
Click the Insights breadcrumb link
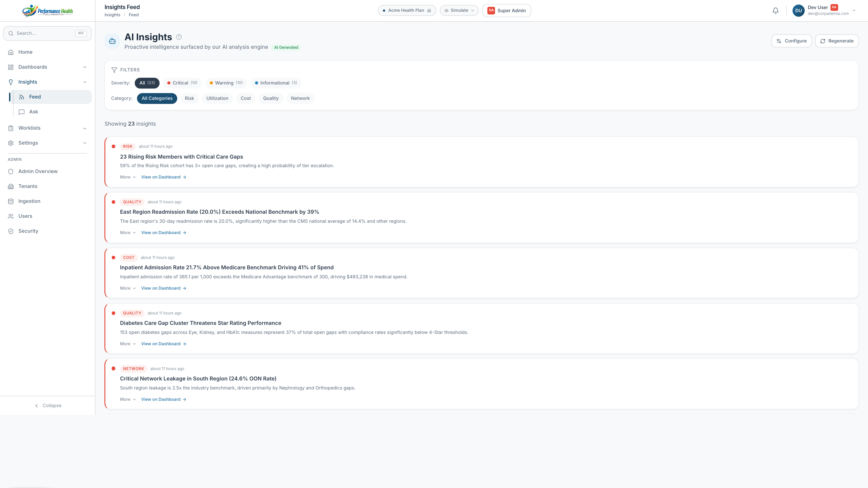click(x=112, y=15)
